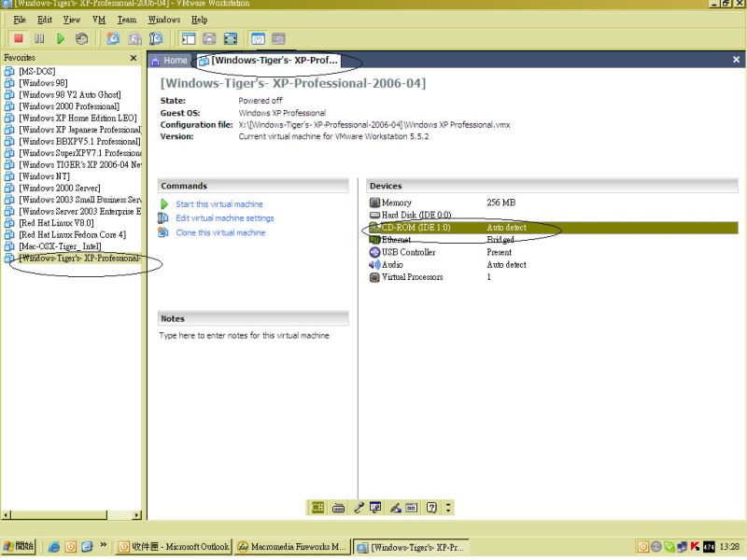This screenshot has width=747, height=560.
Task: Click the Favorites horizontal scrollbar
Action: click(59, 515)
